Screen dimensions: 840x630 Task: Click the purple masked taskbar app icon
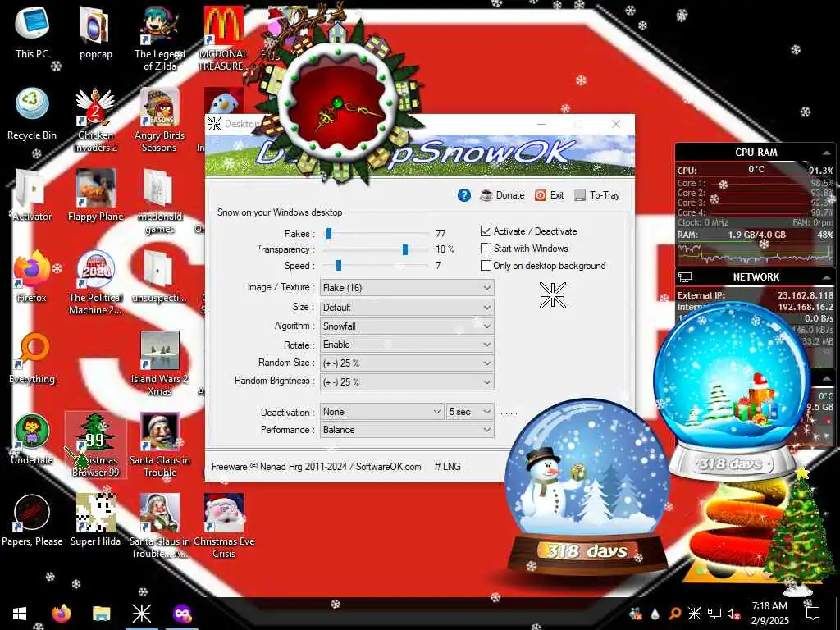point(182,614)
